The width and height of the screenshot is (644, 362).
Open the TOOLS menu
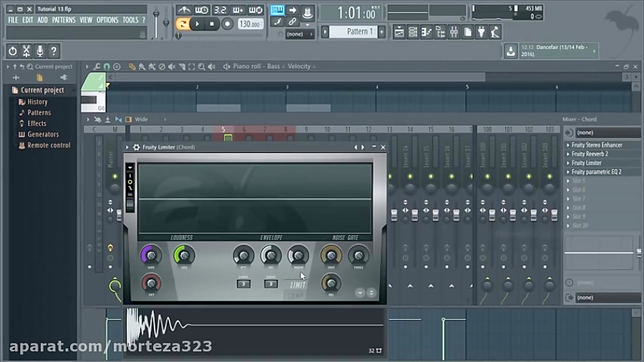pyautogui.click(x=131, y=20)
